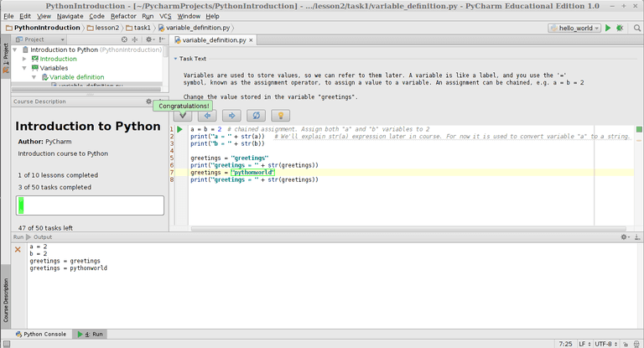Go to next task with right arrow
Viewport: 644px width, 348px height.
(231, 116)
